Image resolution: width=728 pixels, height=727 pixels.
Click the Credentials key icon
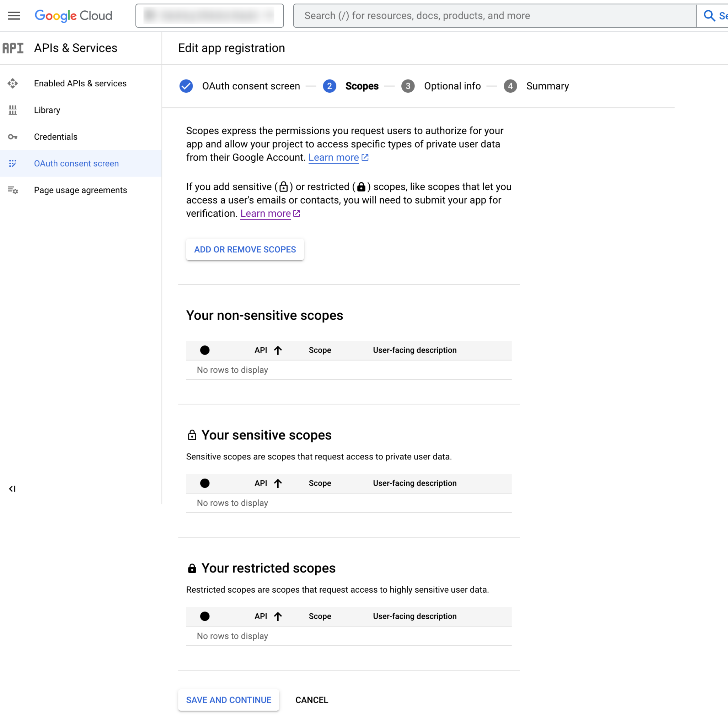click(x=13, y=137)
